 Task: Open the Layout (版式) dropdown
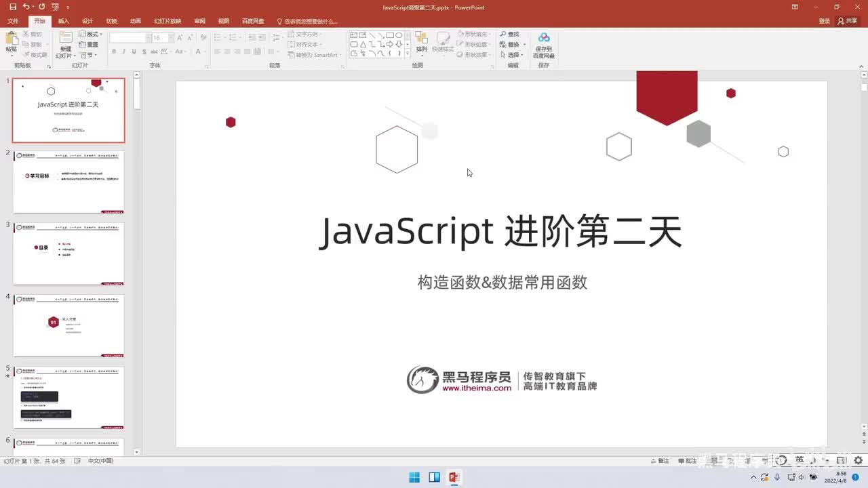(x=90, y=34)
